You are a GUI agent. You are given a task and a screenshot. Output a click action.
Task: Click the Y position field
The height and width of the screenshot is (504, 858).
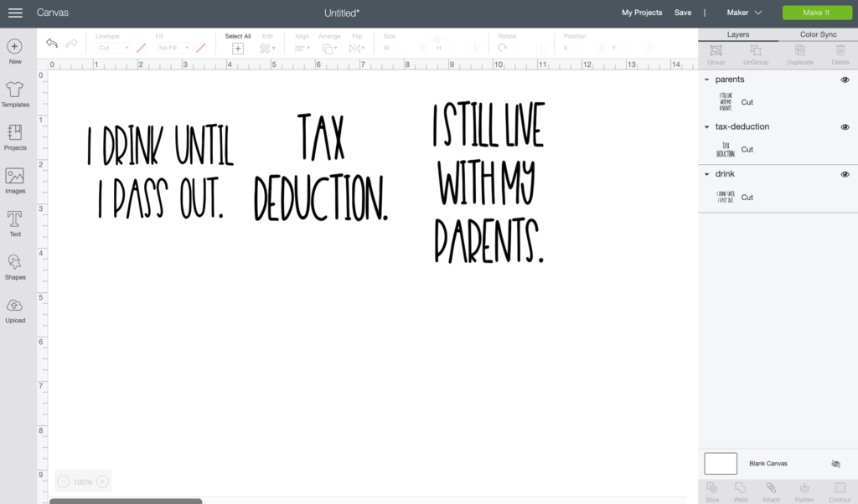[637, 48]
